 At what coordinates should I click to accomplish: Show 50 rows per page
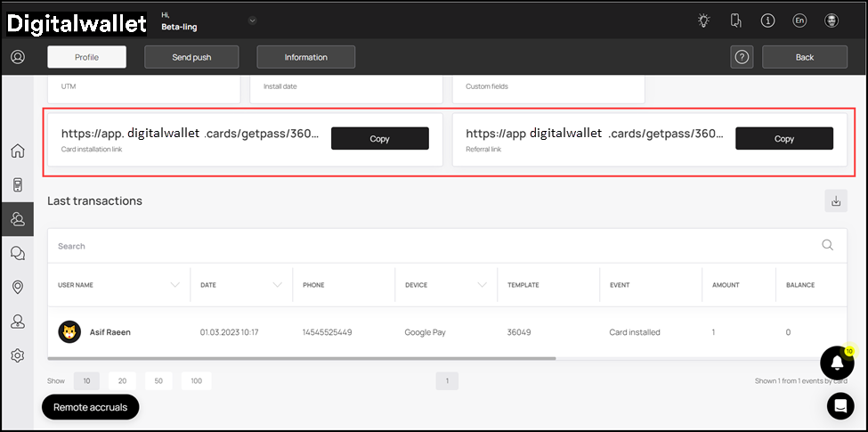click(158, 380)
